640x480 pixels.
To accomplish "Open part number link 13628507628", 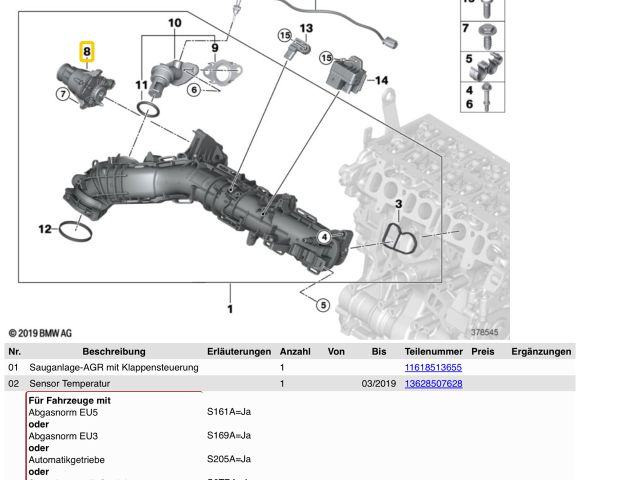I will 433,384.
